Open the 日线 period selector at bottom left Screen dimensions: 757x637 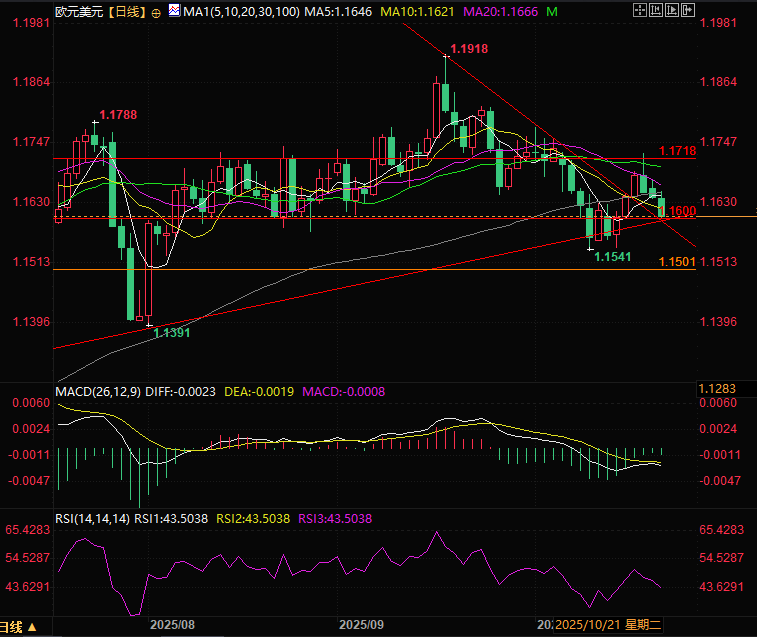coord(20,627)
